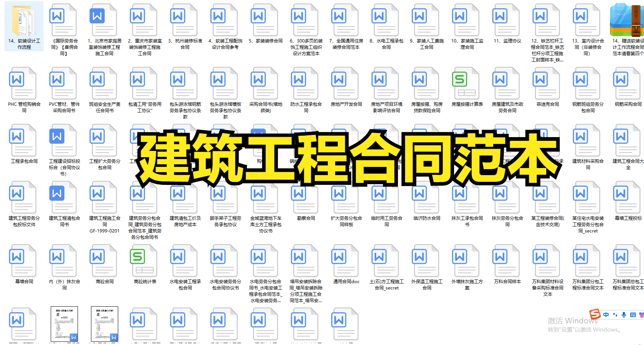Click the file name "9、家装人工费施工合同"
This screenshot has width=644, height=345.
point(427,44)
